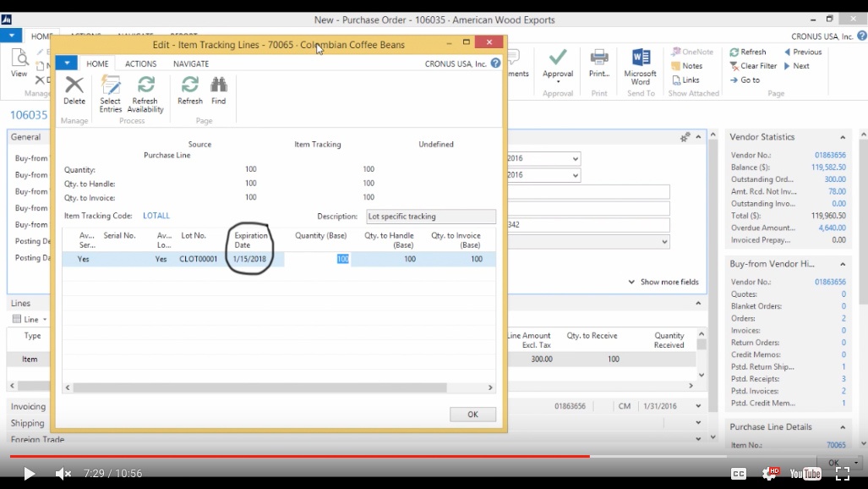Open Balance 119,582.50 link
This screenshot has width=868, height=489.
(828, 167)
